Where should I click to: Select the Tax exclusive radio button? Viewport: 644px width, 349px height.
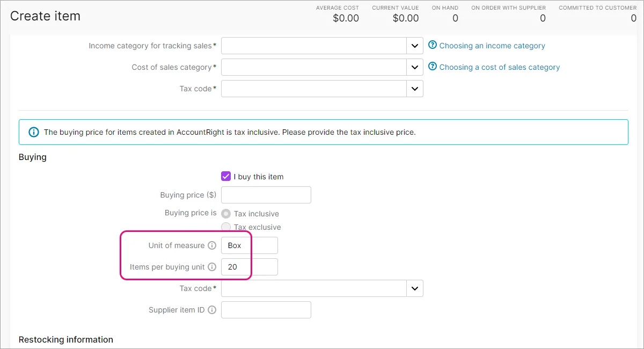[x=226, y=227]
